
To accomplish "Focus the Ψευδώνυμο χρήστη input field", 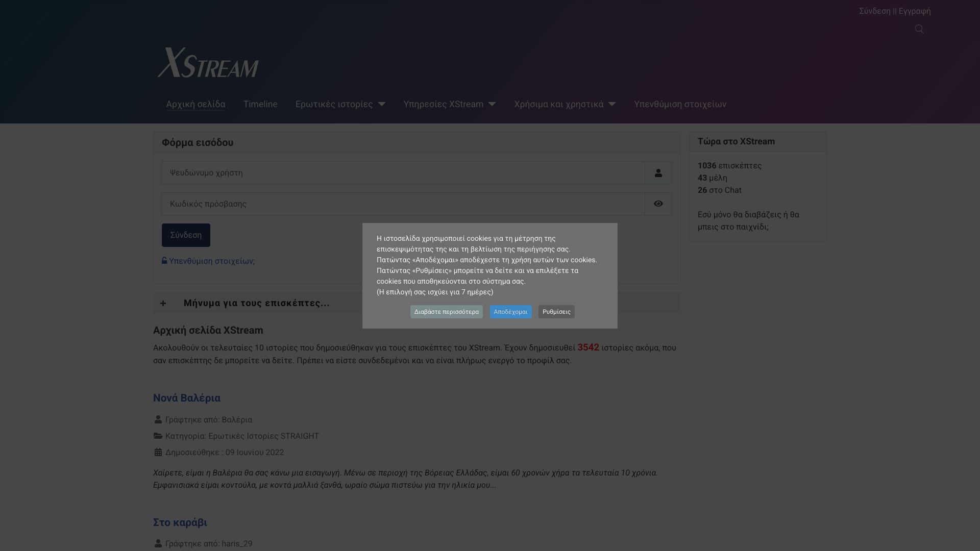I will coord(403,173).
